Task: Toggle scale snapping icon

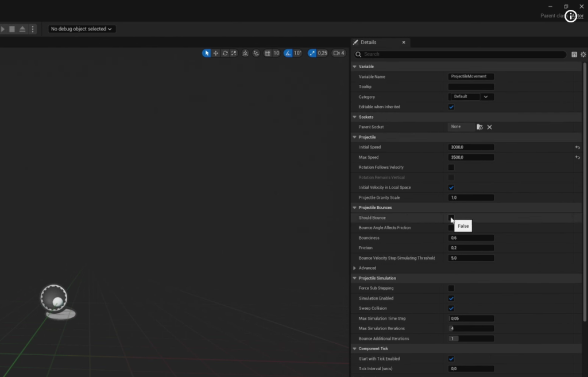Action: tap(312, 53)
